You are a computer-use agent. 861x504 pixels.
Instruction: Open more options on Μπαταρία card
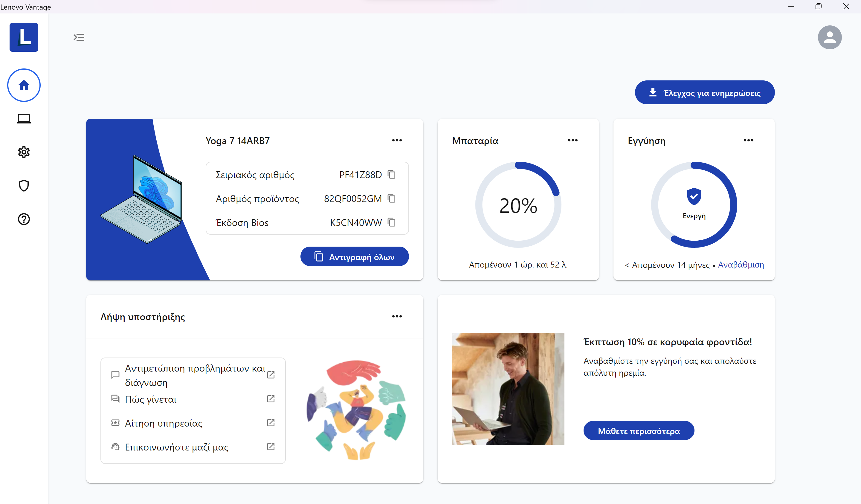point(573,140)
